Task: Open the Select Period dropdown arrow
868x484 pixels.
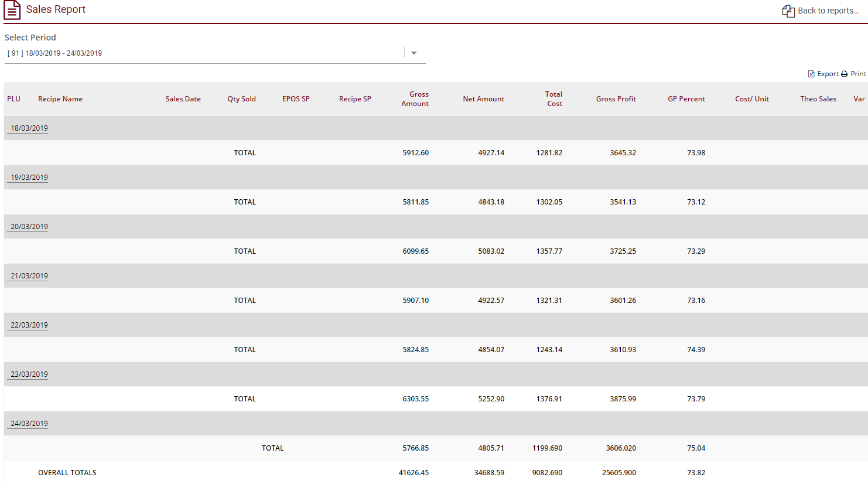Action: click(414, 53)
